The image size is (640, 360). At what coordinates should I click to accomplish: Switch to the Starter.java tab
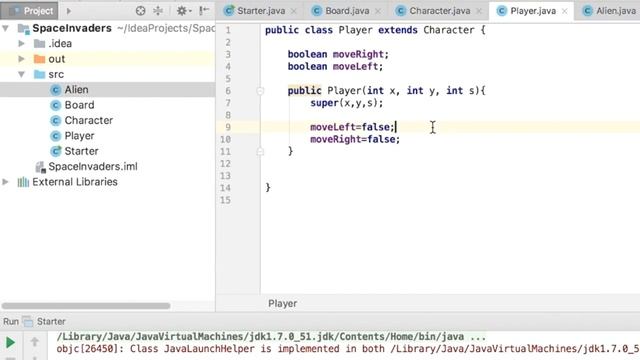[261, 11]
